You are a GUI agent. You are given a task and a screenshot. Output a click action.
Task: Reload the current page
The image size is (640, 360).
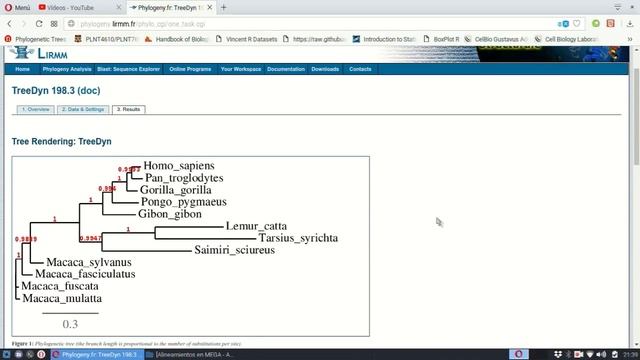click(39, 24)
